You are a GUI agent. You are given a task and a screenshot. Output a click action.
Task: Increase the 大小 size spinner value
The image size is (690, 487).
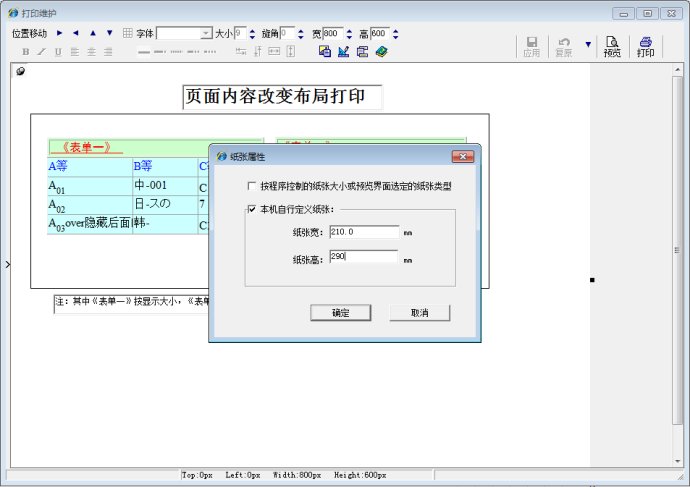tap(252, 30)
